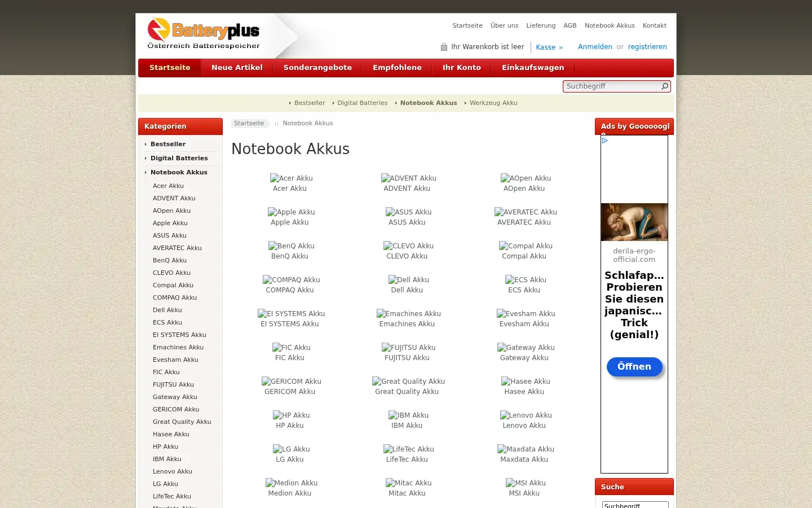Open CLEVO Akku in the sidebar list
Viewport: 812px width, 508px height.
click(171, 273)
